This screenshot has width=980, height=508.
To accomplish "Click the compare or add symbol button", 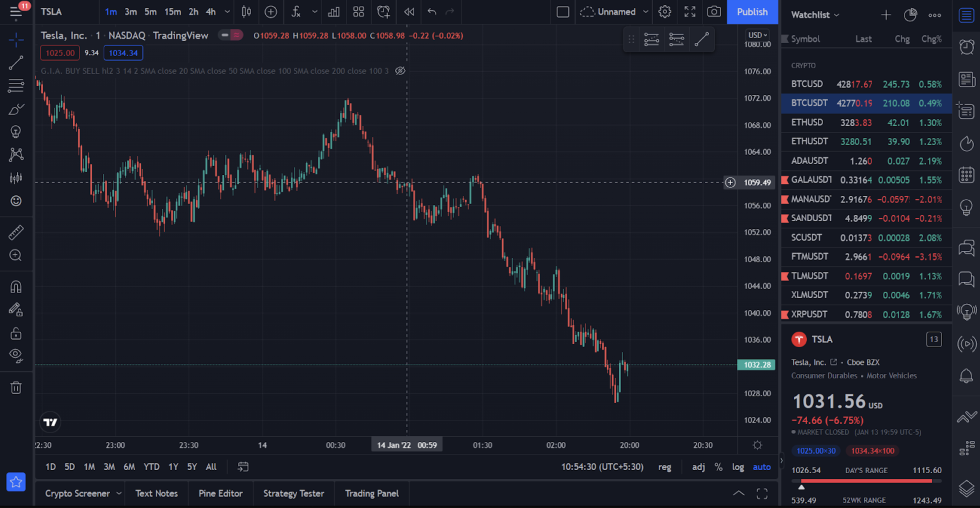I will click(271, 12).
